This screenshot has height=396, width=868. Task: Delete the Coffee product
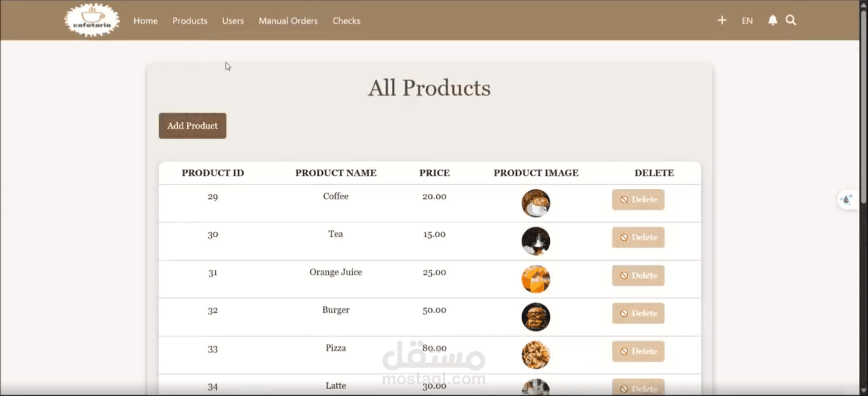click(638, 200)
